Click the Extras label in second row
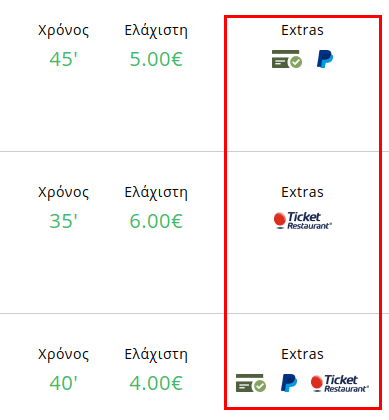 coord(302,192)
